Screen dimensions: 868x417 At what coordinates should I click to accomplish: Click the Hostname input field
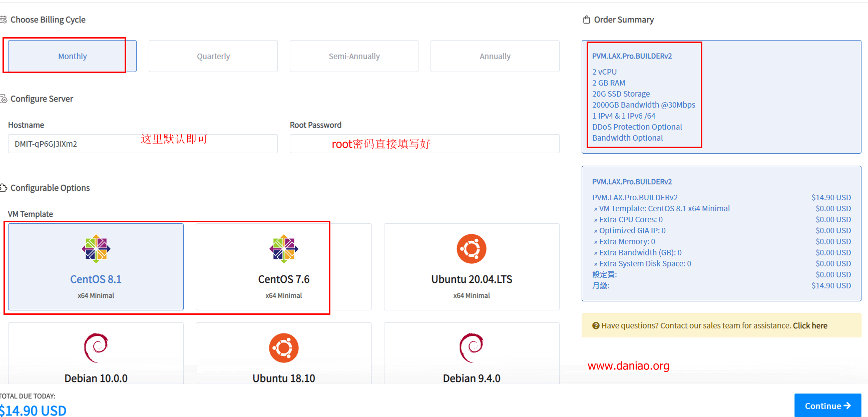coord(143,144)
